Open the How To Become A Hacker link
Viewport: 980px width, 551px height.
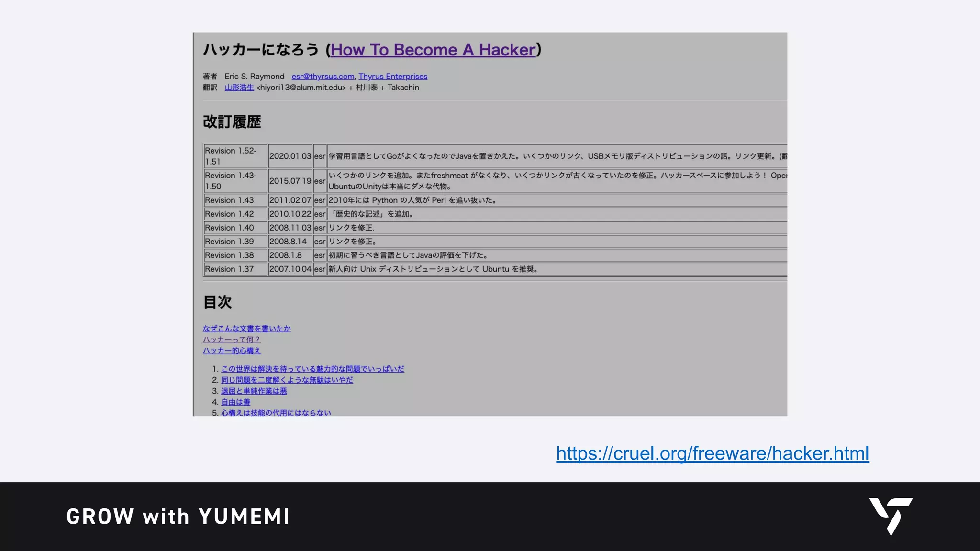(x=433, y=50)
